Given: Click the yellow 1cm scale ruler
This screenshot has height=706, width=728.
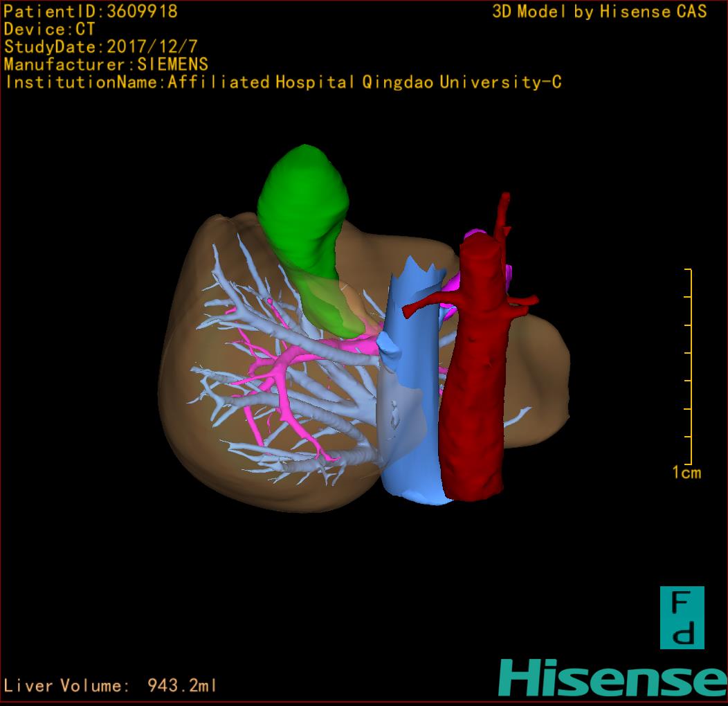Looking at the screenshot, I should coord(689,366).
